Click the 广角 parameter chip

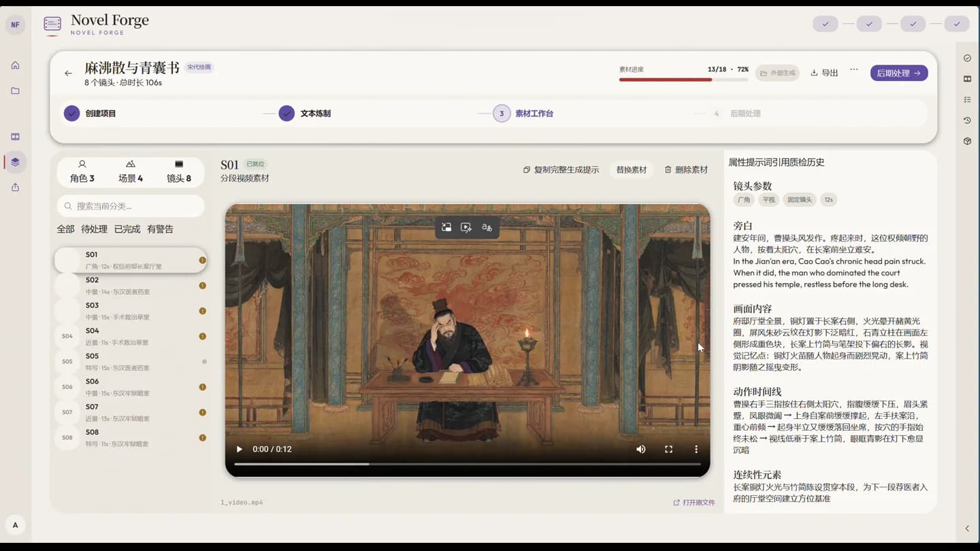coord(744,200)
